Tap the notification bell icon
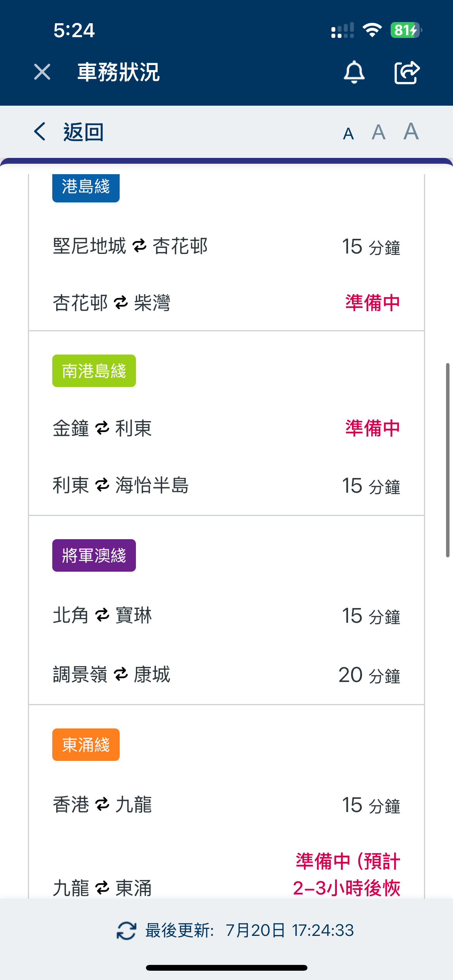This screenshot has height=980, width=453. pos(354,72)
